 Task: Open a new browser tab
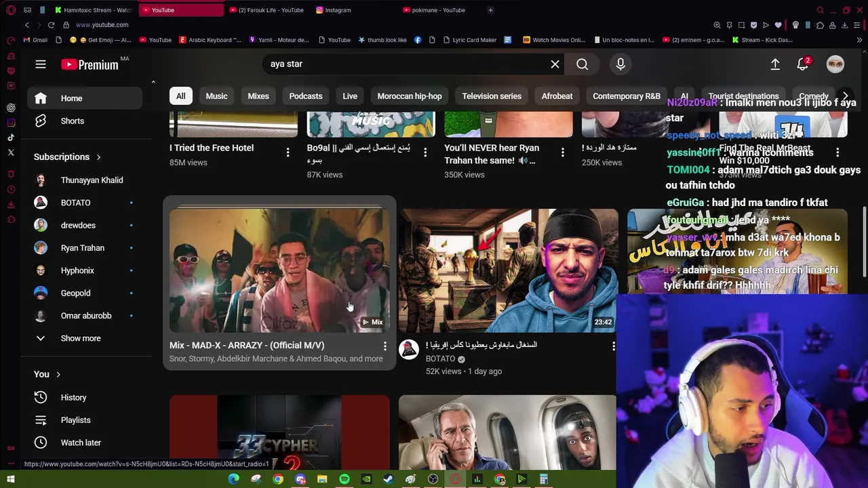click(491, 10)
